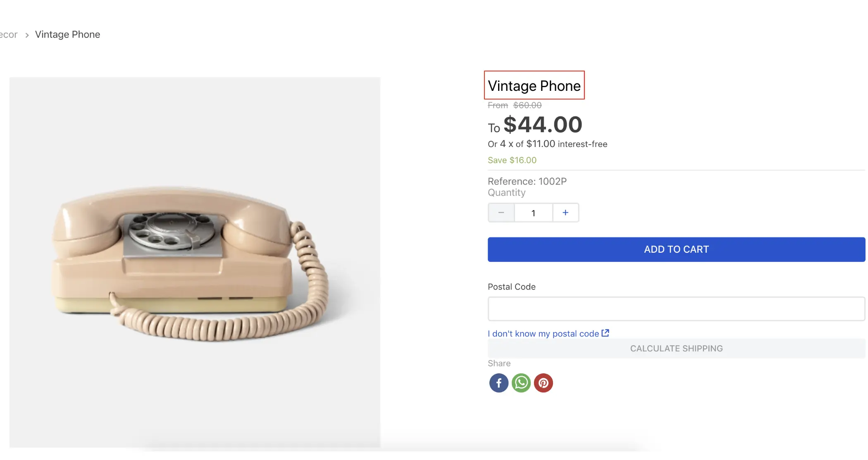Viewport: 868px width, 460px height.
Task: Click the Postal Code input box
Action: [x=676, y=308]
